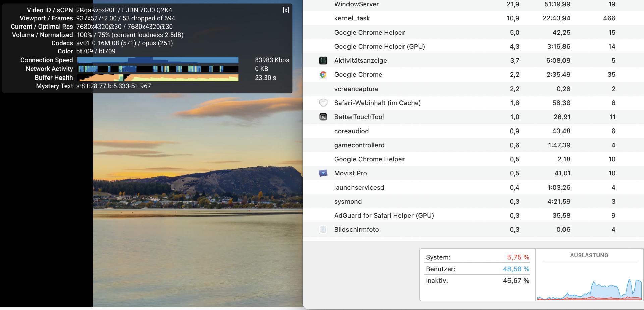Click the Google Chrome icon in process list
Screen dimensions: 644x310
pos(323,75)
